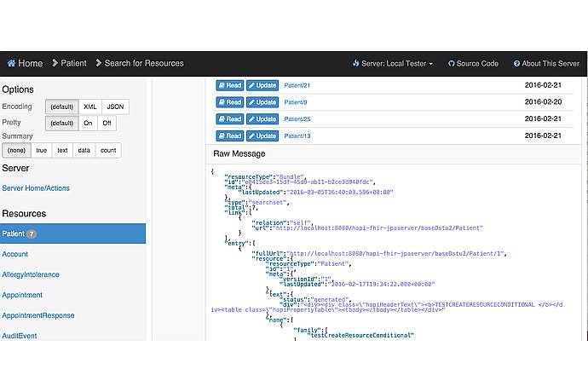The width and height of the screenshot is (588, 392).
Task: Select AllergyIntolerance resource in sidebar
Action: point(31,274)
